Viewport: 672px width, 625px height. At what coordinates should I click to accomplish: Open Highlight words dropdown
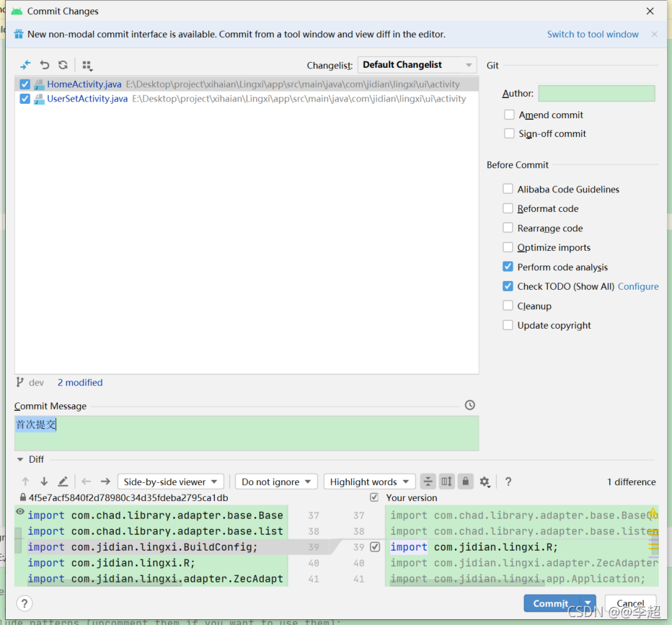point(369,482)
